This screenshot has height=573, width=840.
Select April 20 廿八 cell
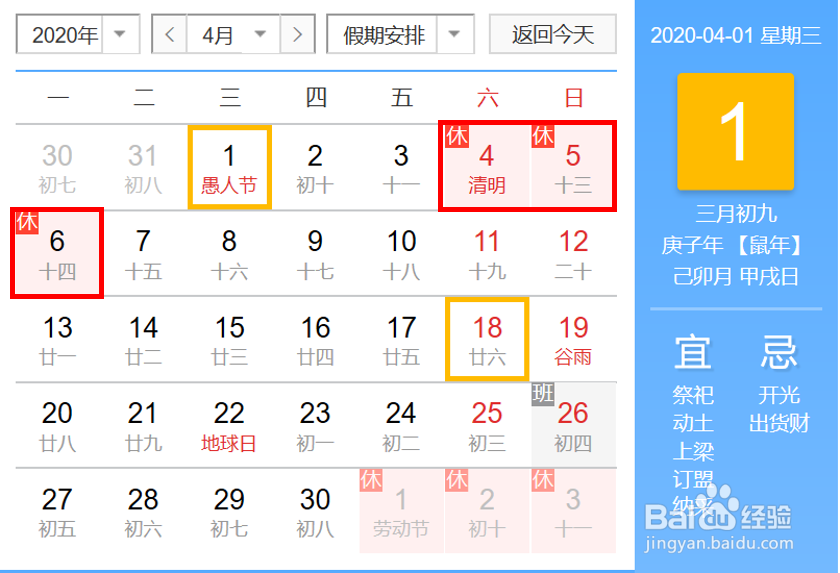[57, 426]
